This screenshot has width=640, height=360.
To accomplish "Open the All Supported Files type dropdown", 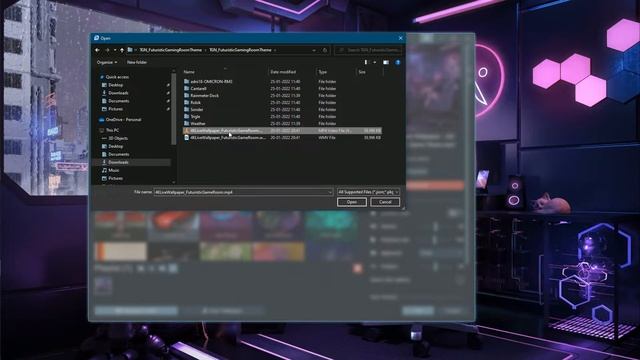I will [x=368, y=192].
